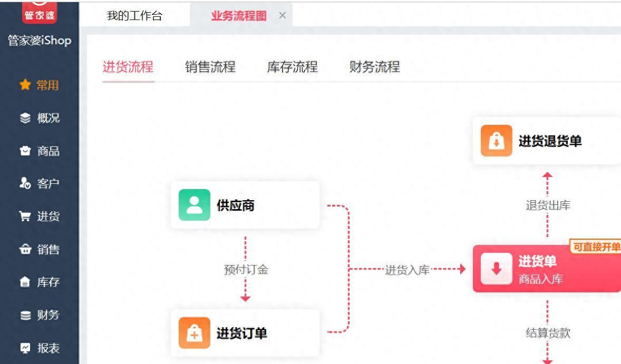Switch to the 销售流程 tab

211,67
